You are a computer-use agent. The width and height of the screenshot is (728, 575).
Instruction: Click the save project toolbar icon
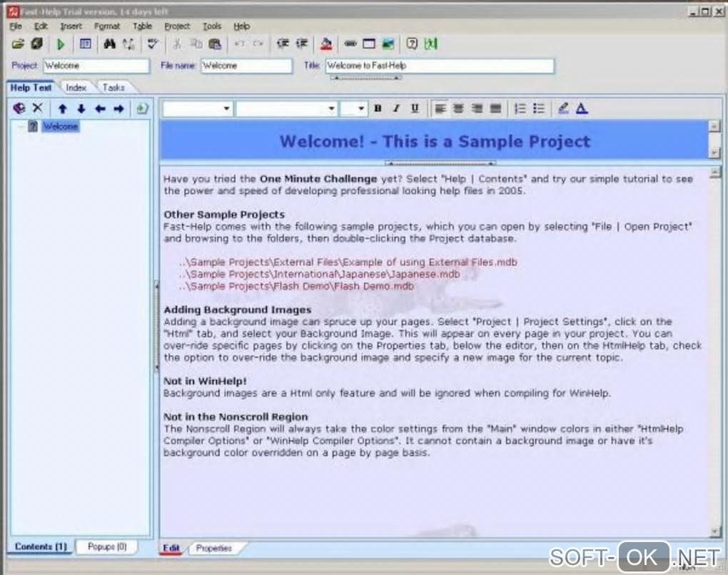click(x=36, y=44)
